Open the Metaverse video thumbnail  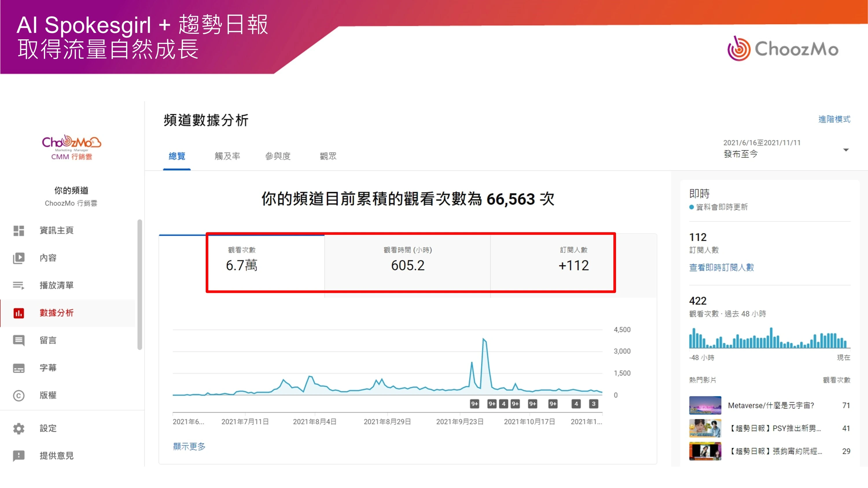tap(705, 405)
